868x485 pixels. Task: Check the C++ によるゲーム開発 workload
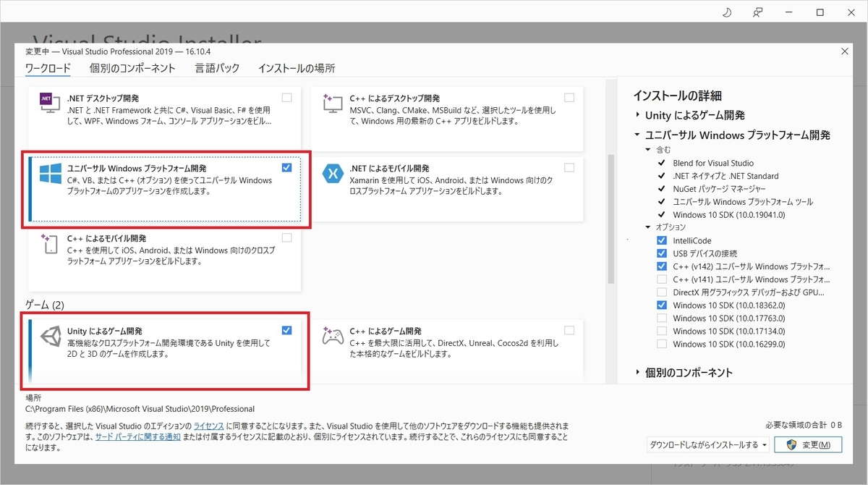tap(569, 330)
